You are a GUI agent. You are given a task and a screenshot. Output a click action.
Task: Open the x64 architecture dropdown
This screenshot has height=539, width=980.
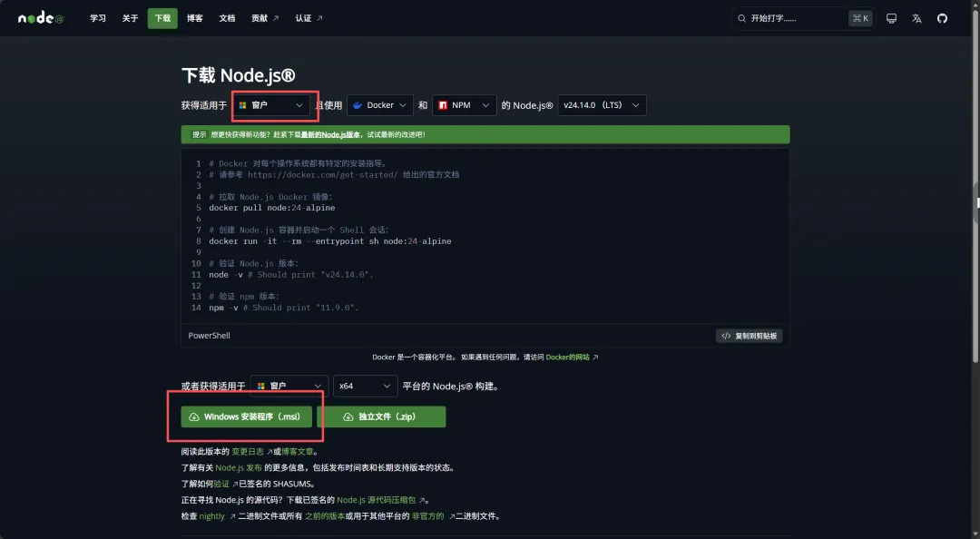pyautogui.click(x=365, y=386)
